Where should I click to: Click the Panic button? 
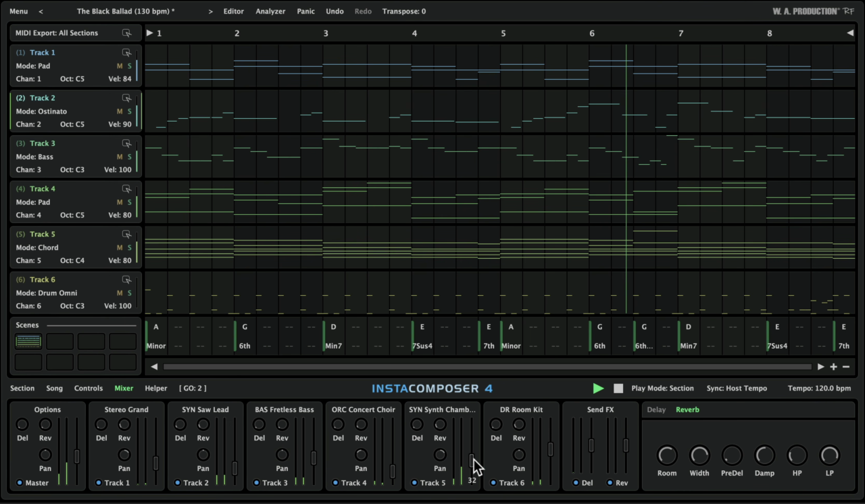click(306, 11)
